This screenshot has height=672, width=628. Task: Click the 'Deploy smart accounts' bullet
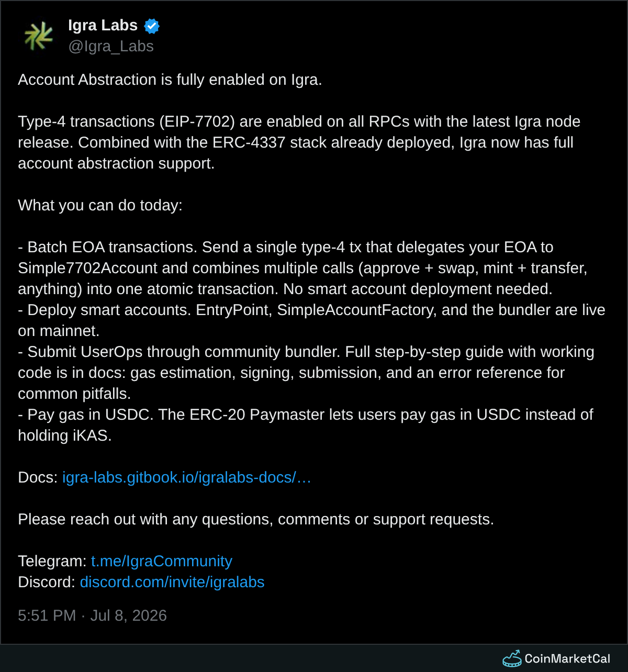click(105, 310)
